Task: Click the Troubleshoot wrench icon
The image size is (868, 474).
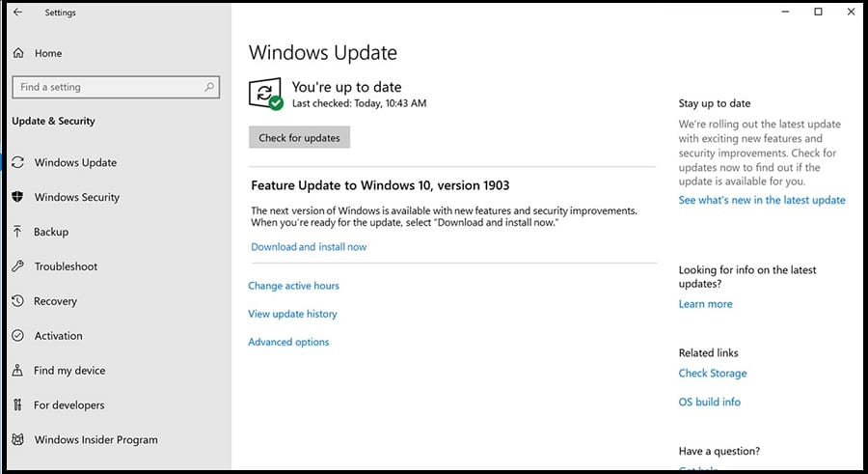Action: tap(17, 266)
